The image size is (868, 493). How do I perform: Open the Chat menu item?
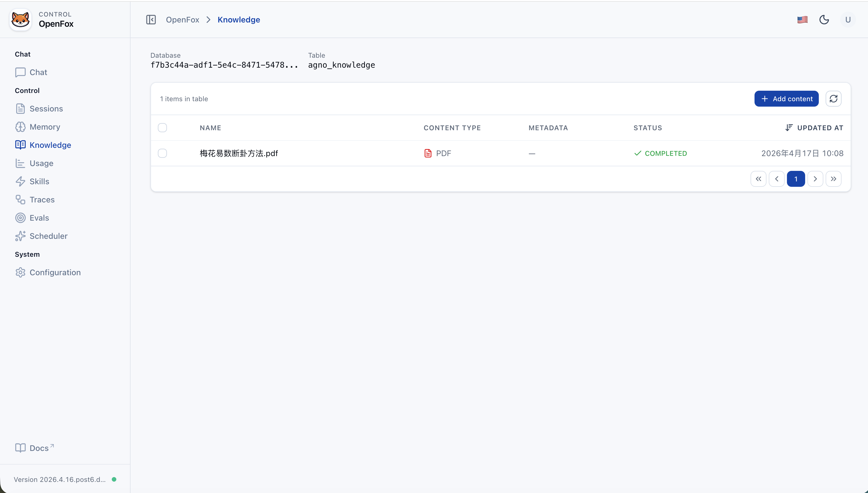point(38,72)
